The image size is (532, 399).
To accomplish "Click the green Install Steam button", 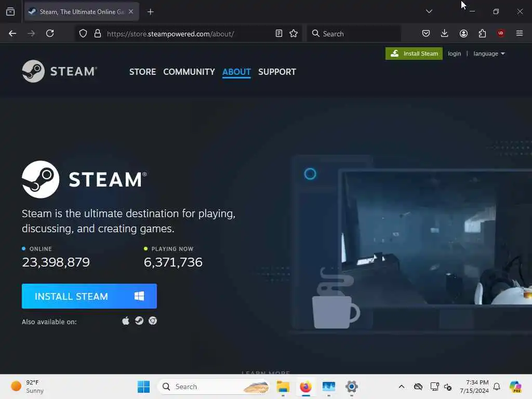I will coord(414,54).
